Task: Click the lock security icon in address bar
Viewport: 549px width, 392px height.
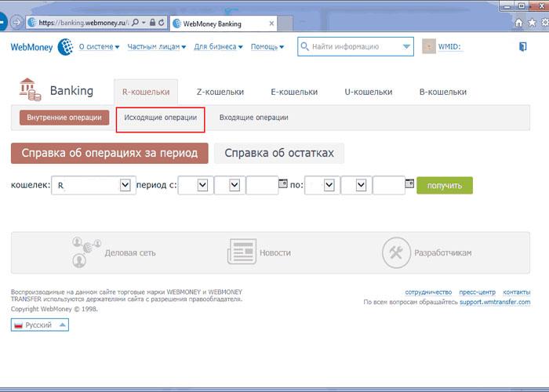Action: coord(152,23)
